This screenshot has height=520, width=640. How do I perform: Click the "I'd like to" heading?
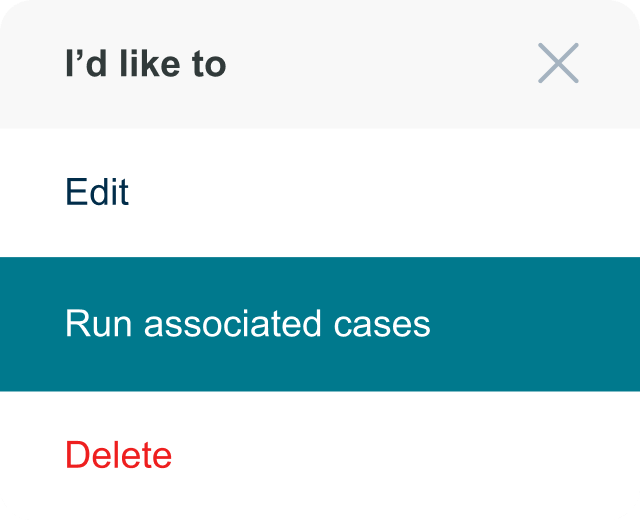146,64
